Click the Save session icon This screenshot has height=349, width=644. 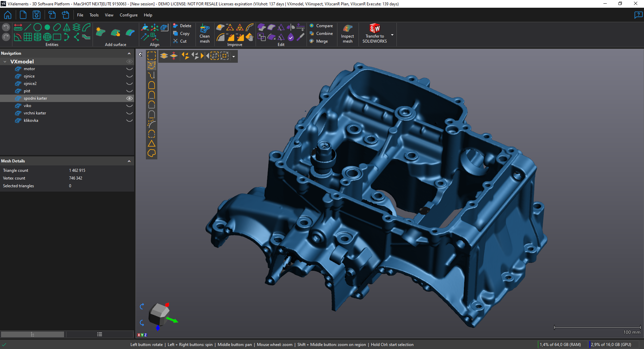[37, 15]
